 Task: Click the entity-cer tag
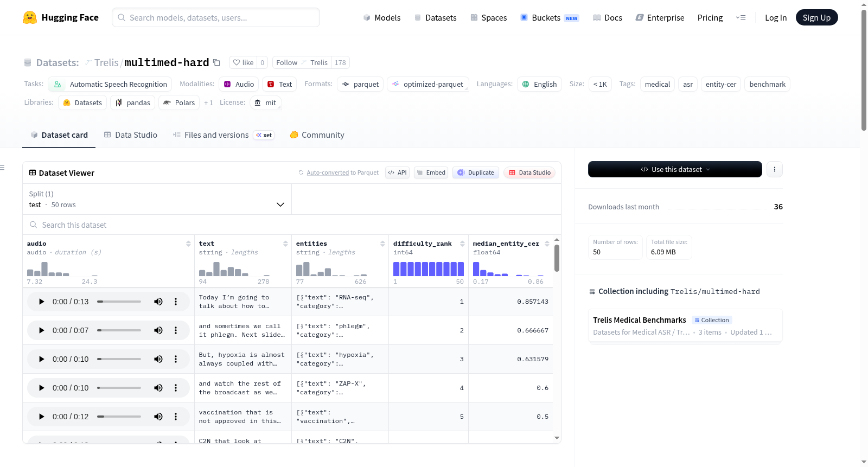pyautogui.click(x=721, y=84)
